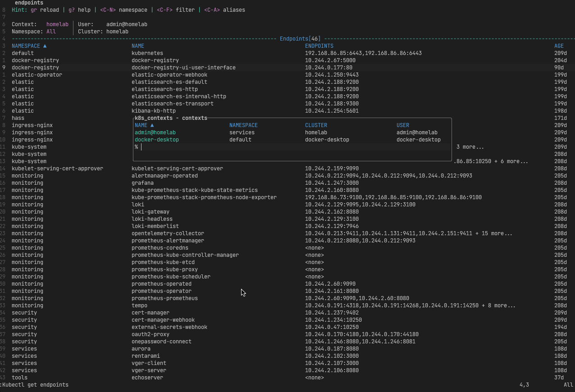The width and height of the screenshot is (575, 392).
Task: Select 'kube-prometheus-stack-kube-state-metrics' row
Action: [287, 190]
